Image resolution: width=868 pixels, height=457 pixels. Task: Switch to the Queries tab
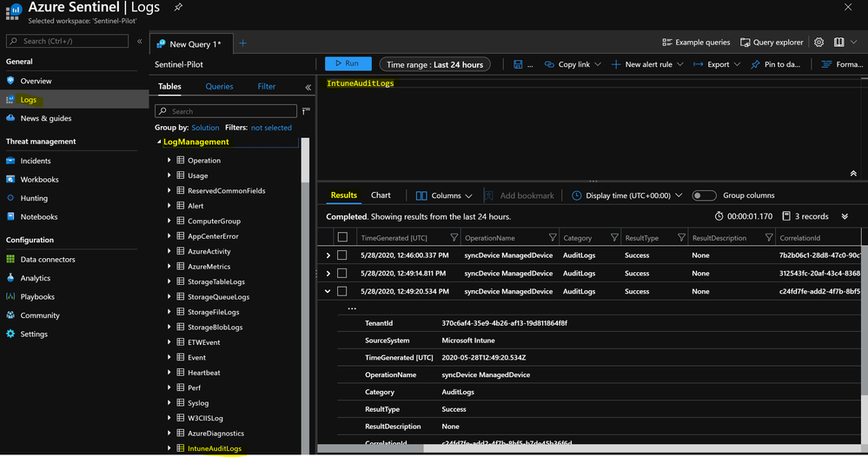(x=219, y=86)
